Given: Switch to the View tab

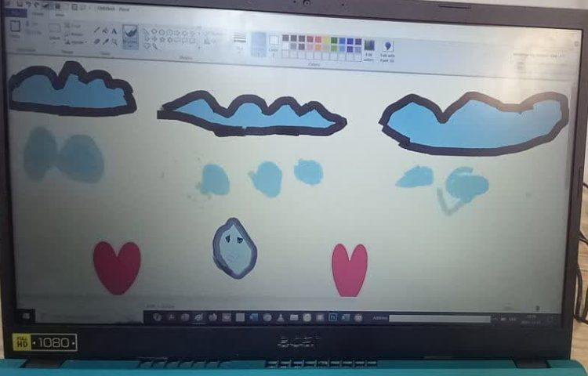Looking at the screenshot, I should [x=59, y=14].
